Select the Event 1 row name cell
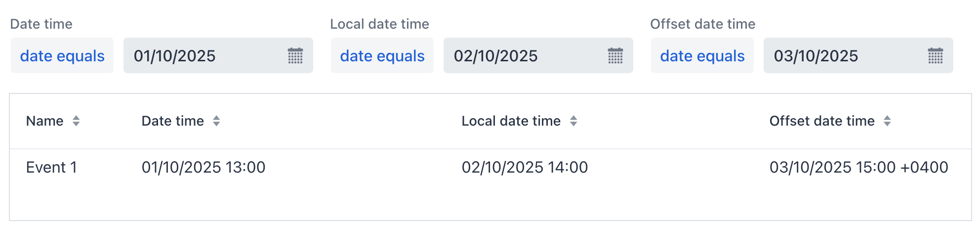The height and width of the screenshot is (228, 980). click(x=51, y=168)
